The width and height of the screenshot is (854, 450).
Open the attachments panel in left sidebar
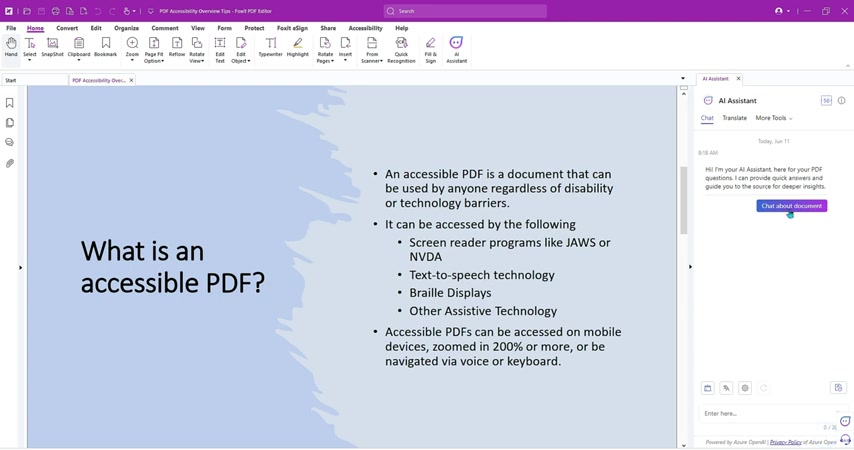pos(9,163)
